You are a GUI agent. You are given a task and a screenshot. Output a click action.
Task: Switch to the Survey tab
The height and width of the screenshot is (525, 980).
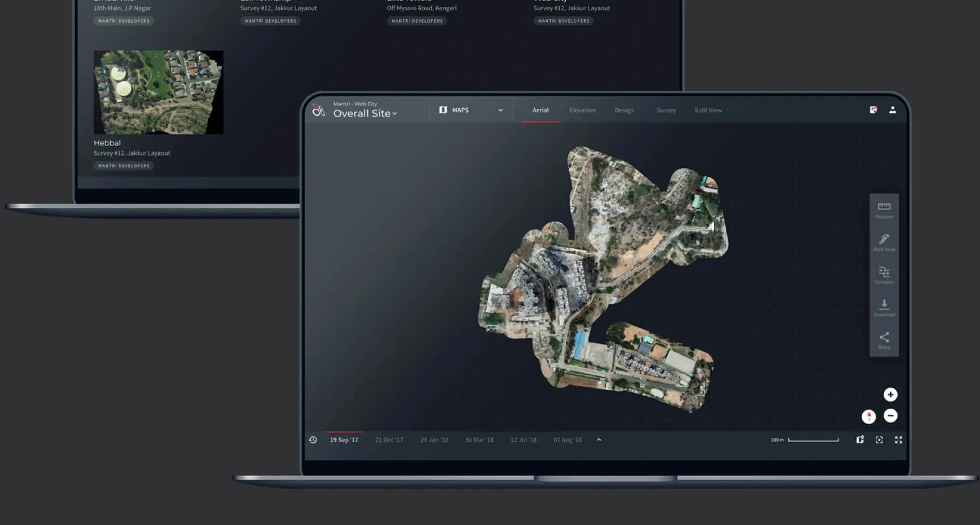click(666, 110)
